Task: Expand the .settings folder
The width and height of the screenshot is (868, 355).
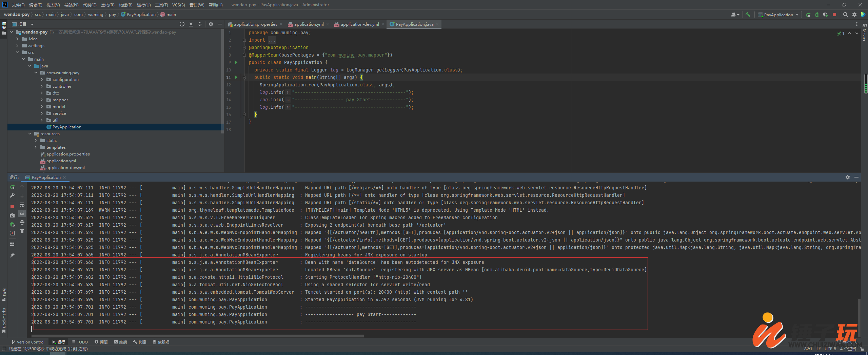Action: pyautogui.click(x=18, y=46)
